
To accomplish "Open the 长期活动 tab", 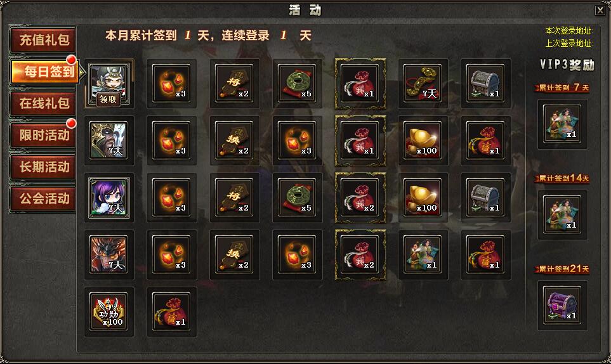I will (43, 167).
